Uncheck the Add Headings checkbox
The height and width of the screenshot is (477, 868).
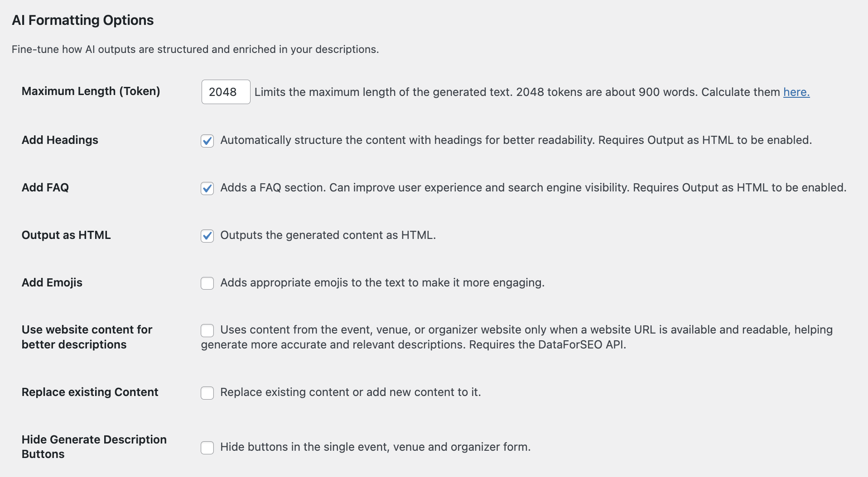coord(207,141)
